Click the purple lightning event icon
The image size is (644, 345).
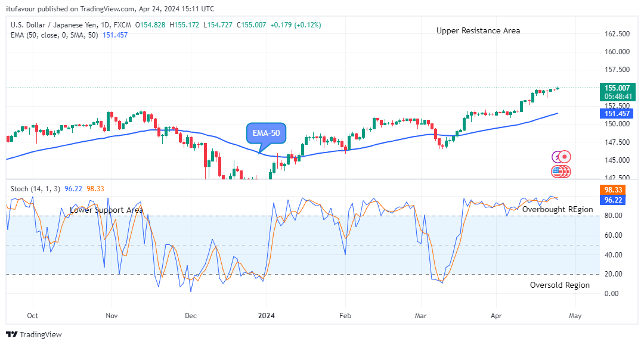point(557,157)
